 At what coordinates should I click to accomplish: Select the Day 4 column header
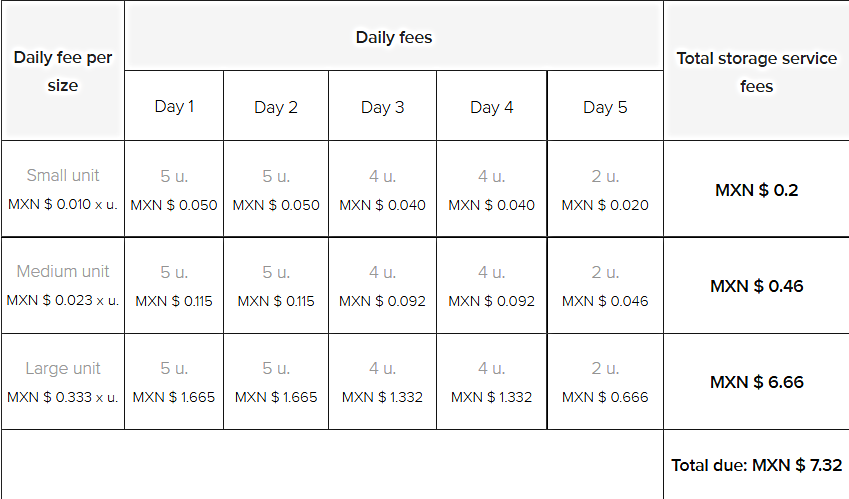coord(492,107)
